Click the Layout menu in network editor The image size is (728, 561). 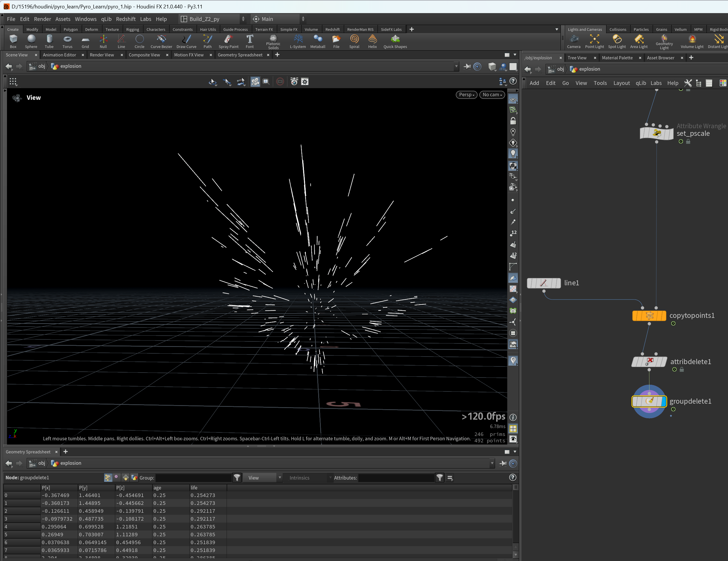pyautogui.click(x=621, y=83)
